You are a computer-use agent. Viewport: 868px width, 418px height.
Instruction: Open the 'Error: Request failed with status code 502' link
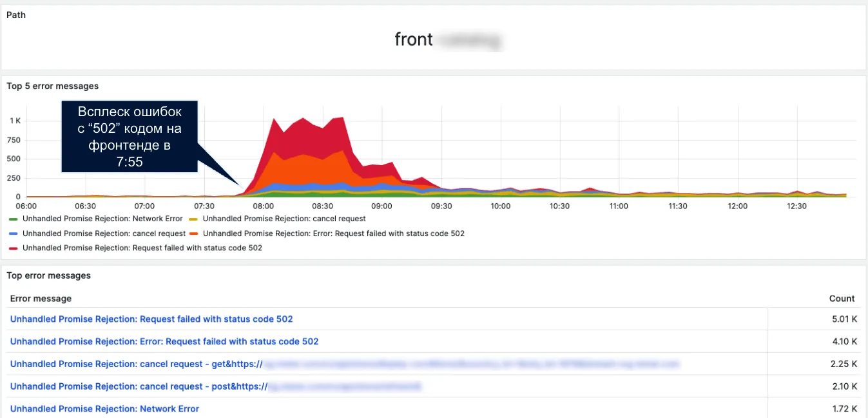[x=164, y=341]
